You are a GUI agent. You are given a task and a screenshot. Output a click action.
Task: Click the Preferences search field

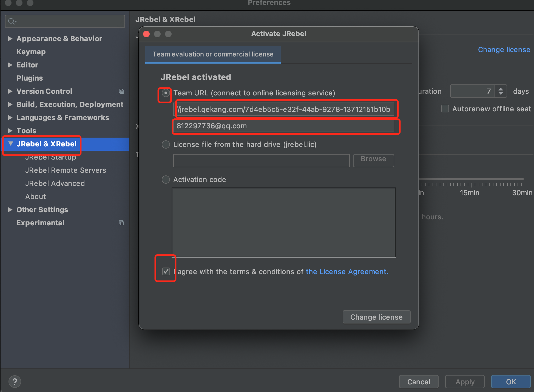65,21
